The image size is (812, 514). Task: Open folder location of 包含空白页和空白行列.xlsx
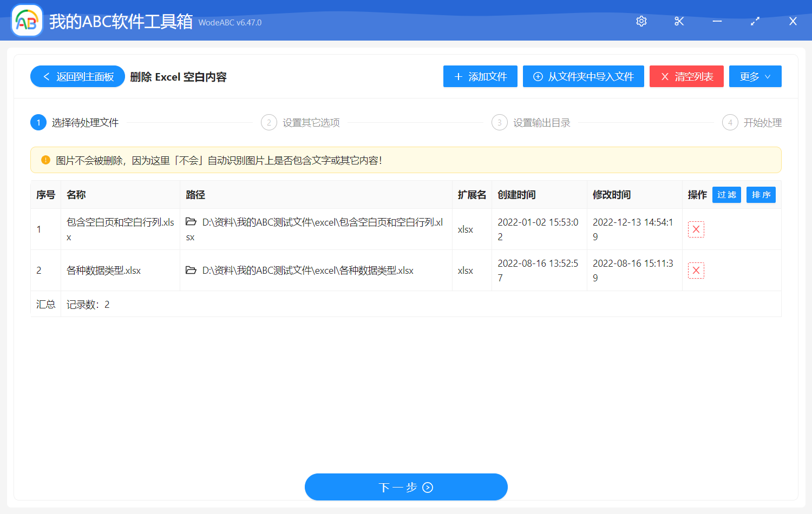coord(191,222)
